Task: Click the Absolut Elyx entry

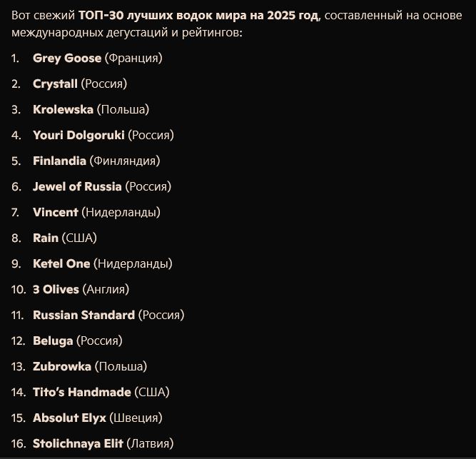Action: point(69,418)
